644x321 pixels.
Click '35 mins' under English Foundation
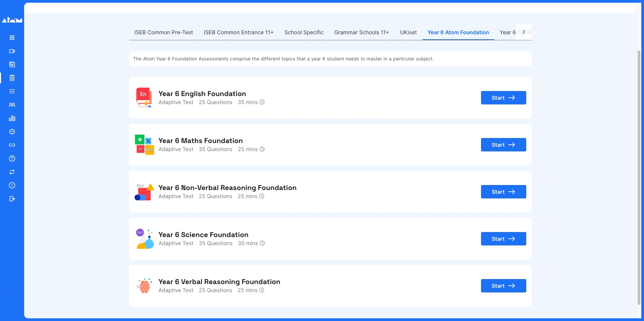click(248, 102)
